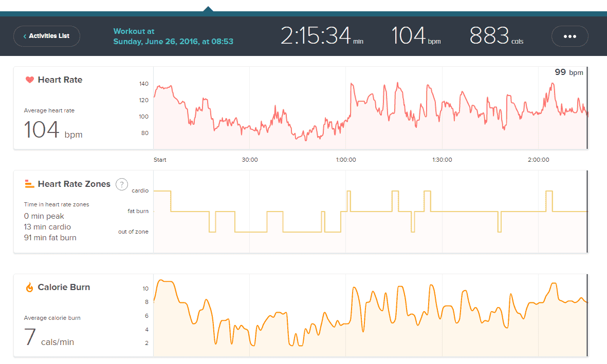
Task: Select the 2:00:00 time axis marker
Action: pos(538,160)
